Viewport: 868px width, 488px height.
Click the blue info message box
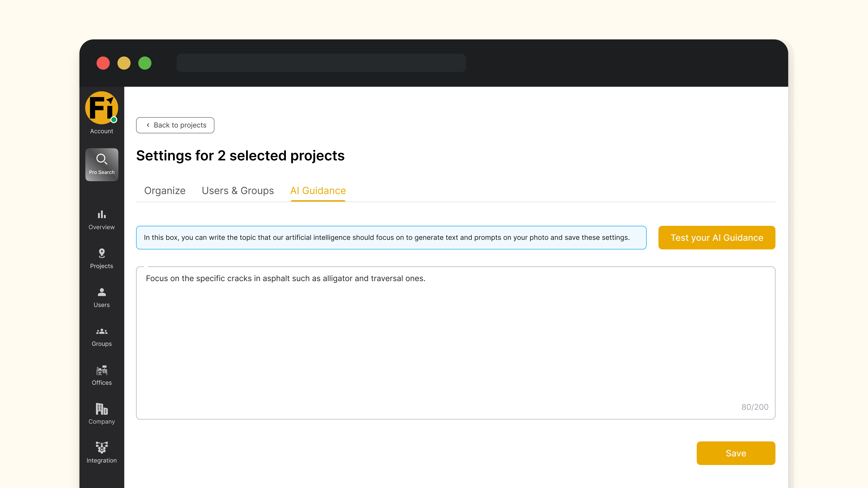click(391, 238)
